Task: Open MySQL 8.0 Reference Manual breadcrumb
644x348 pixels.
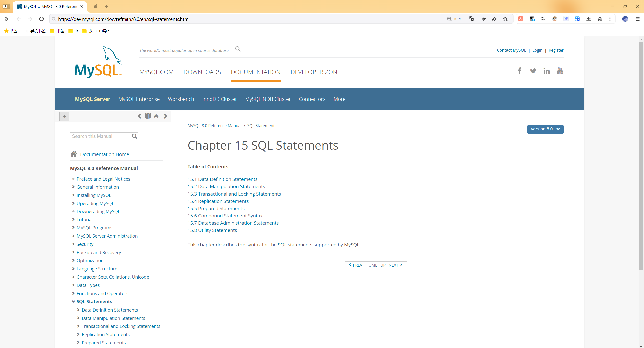Action: (x=215, y=126)
